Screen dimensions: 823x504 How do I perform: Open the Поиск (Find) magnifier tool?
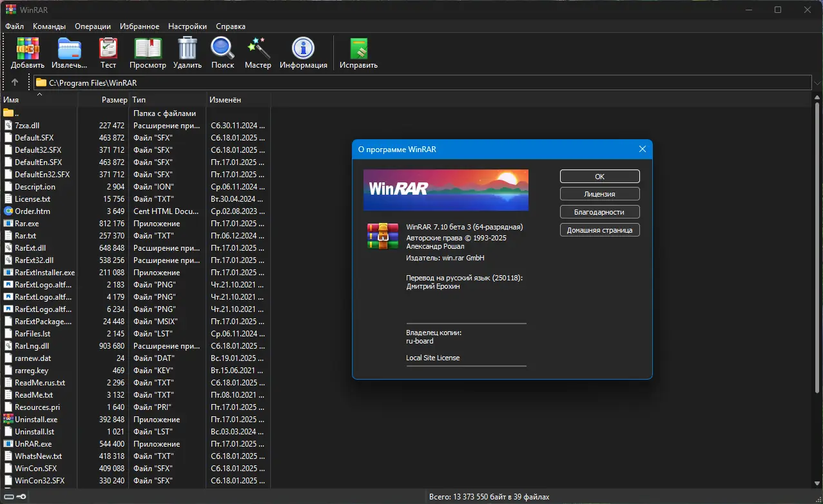coord(222,53)
